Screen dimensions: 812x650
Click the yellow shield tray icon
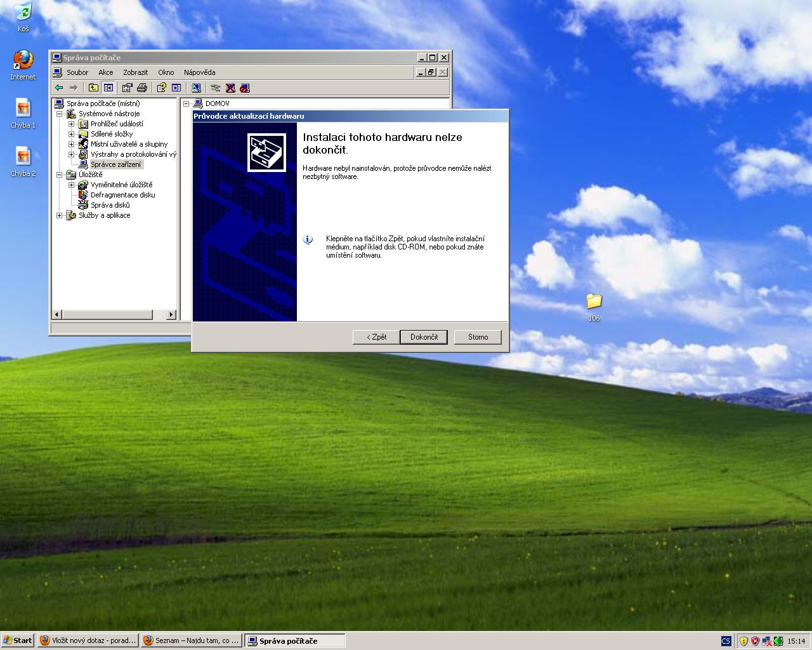(x=743, y=641)
